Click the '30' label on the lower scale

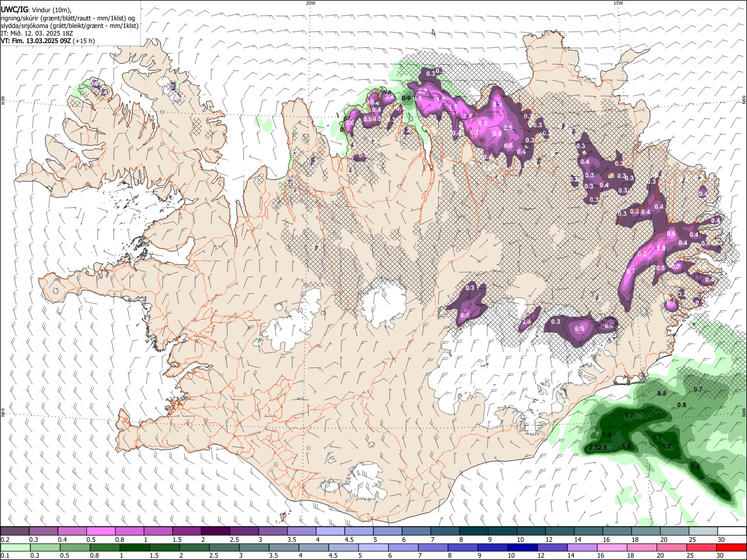721,555
